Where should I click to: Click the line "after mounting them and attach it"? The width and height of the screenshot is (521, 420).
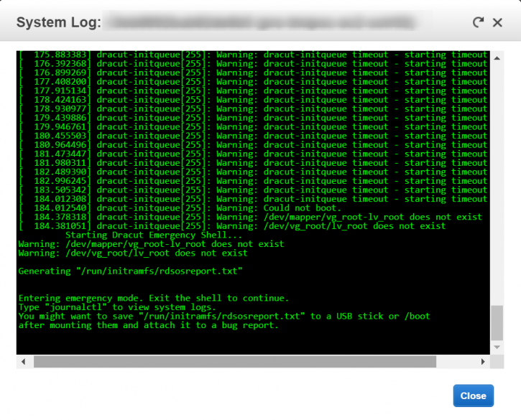(x=149, y=325)
